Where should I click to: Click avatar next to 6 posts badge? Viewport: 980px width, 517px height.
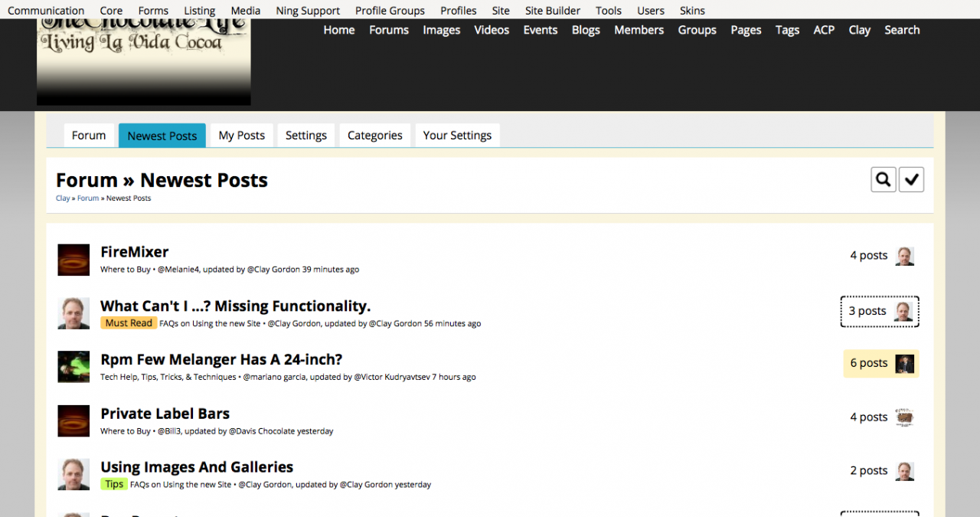coord(905,364)
